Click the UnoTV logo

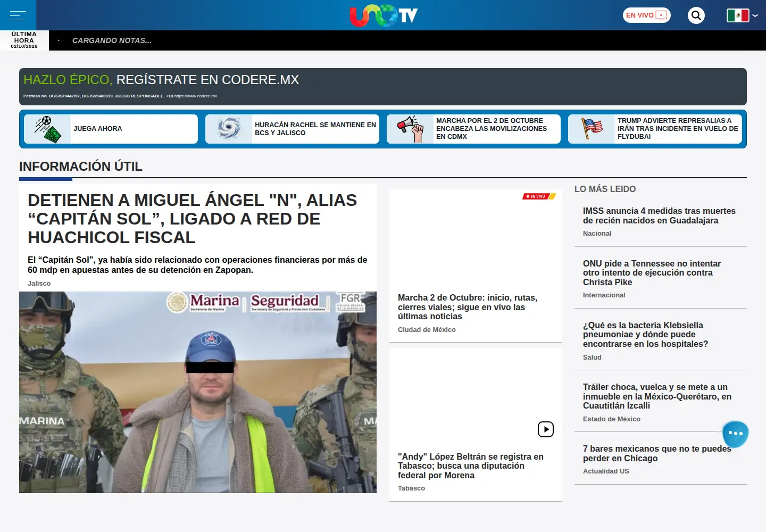tap(384, 15)
